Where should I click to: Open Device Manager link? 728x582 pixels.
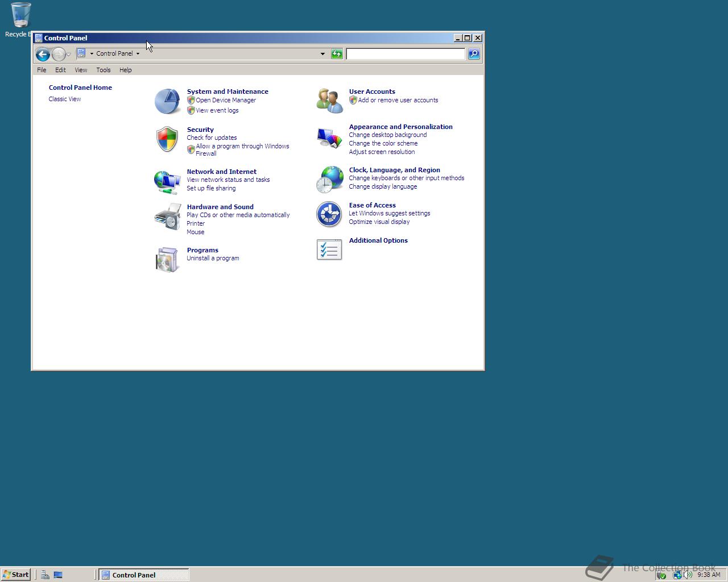pyautogui.click(x=226, y=100)
